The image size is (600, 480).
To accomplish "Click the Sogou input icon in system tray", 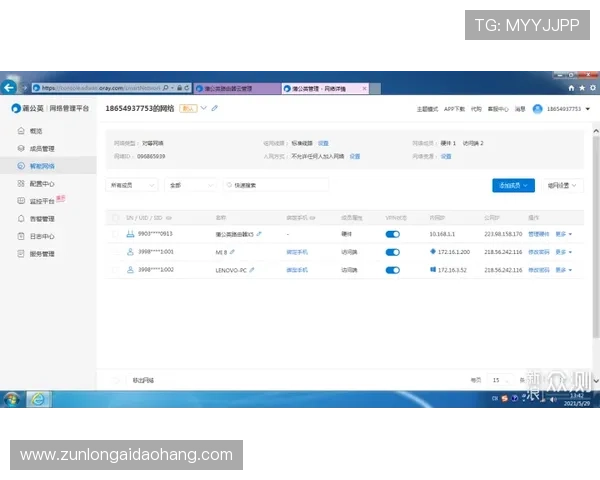I will [505, 398].
